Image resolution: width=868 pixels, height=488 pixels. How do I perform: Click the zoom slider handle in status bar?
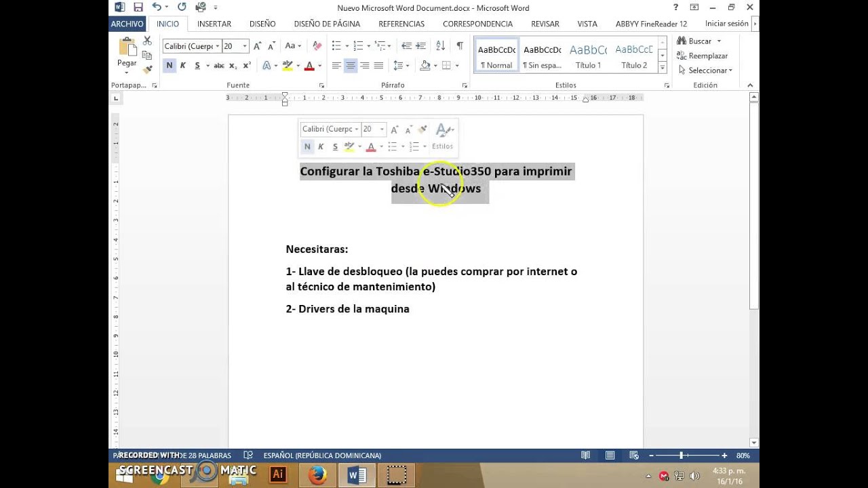tap(682, 455)
